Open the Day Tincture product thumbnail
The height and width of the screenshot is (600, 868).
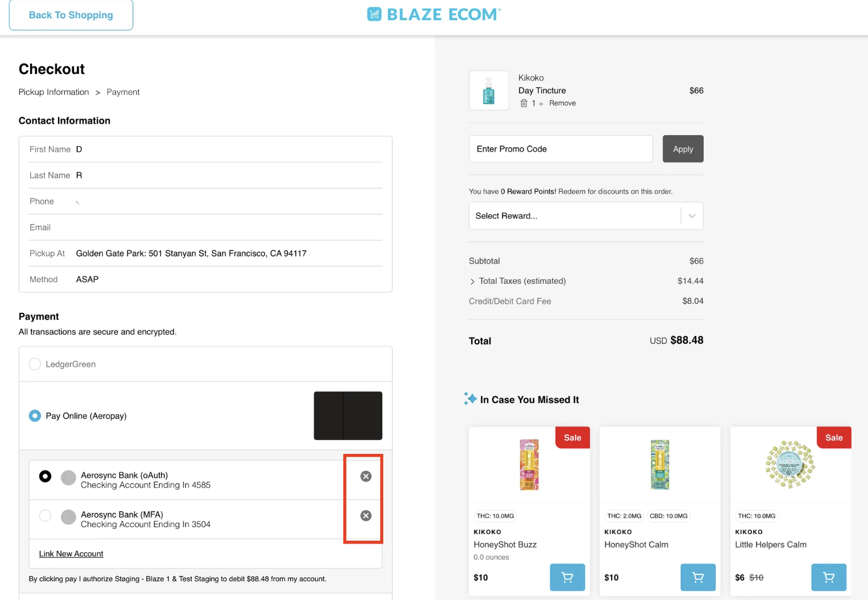point(489,90)
